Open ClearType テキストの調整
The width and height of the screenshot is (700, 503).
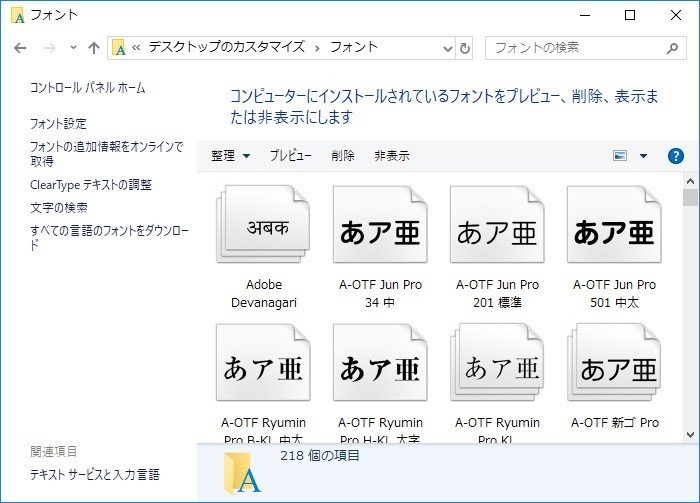pyautogui.click(x=91, y=185)
